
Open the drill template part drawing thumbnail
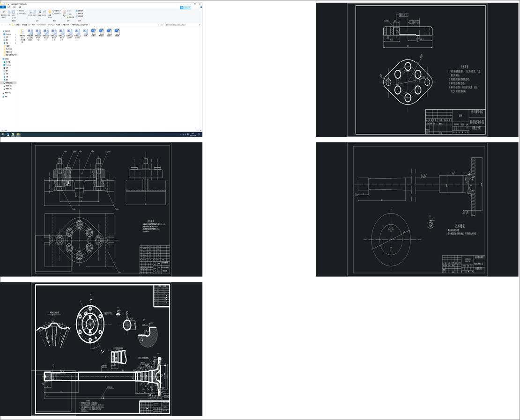coord(417,70)
